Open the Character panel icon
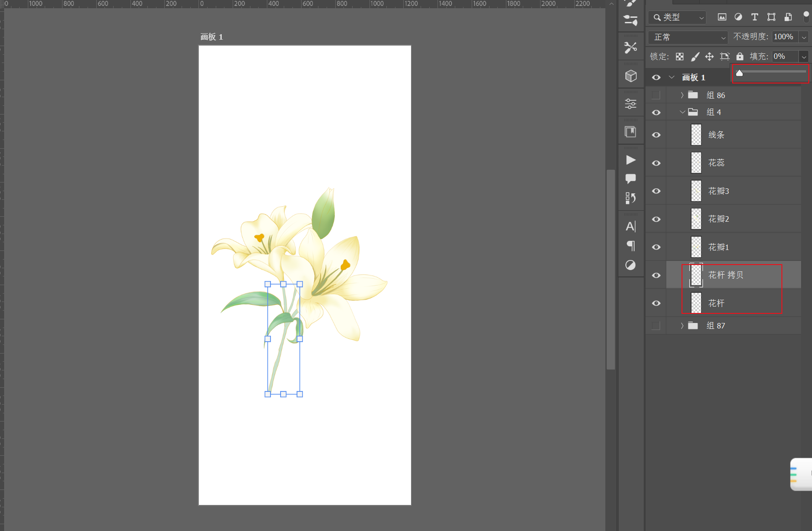The image size is (812, 531). point(630,226)
